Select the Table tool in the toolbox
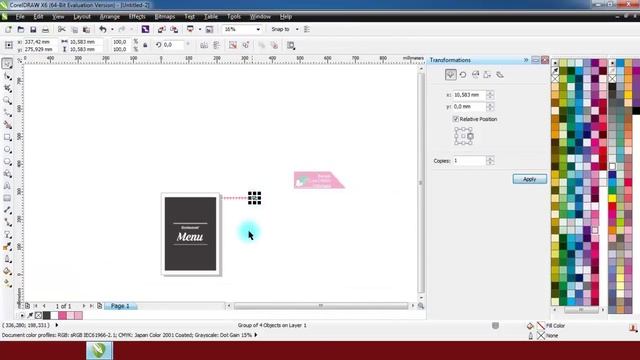Image resolution: width=640 pixels, height=360 pixels. click(7, 198)
